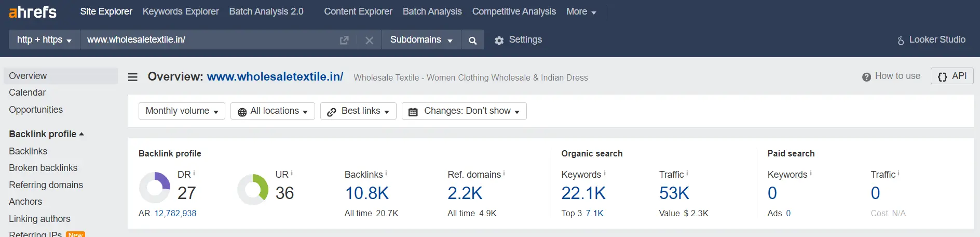980x237 pixels.
Task: Select Linking authors in sidebar
Action: [39, 219]
